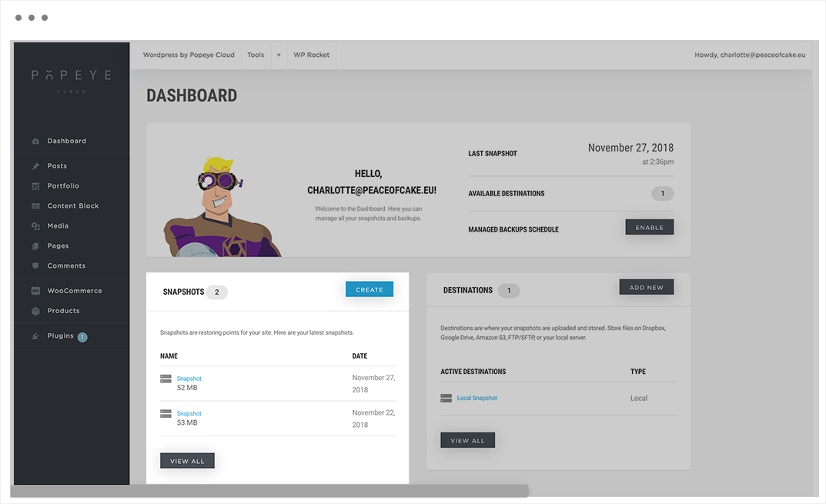Open Posts in the sidebar menu
The height and width of the screenshot is (504, 826).
[x=57, y=166]
